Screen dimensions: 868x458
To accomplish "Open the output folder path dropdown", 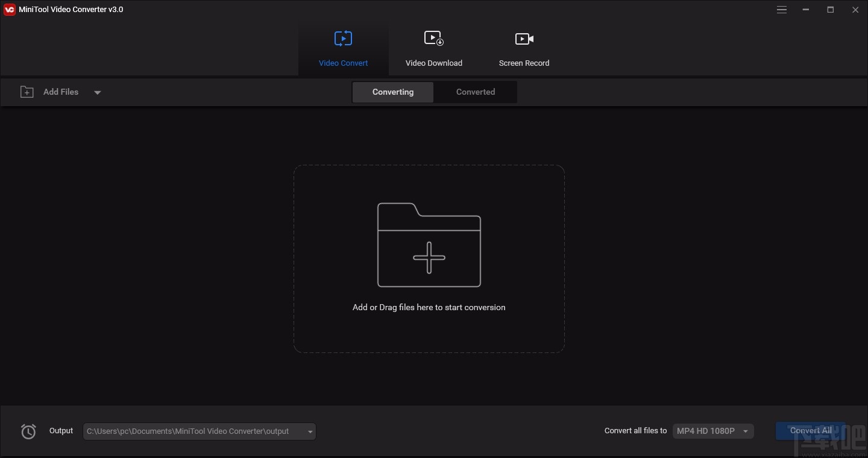I will click(309, 431).
